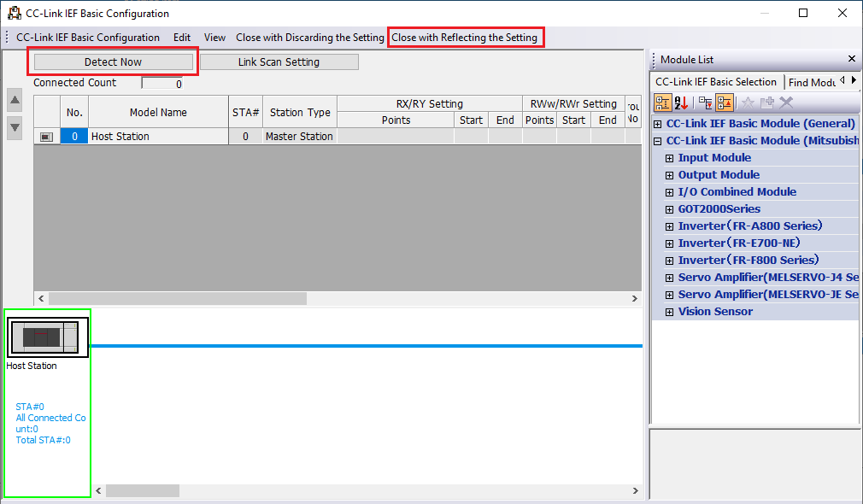Close the CC-Link IEF Basic Configuration window
This screenshot has height=504, width=863.
click(842, 13)
